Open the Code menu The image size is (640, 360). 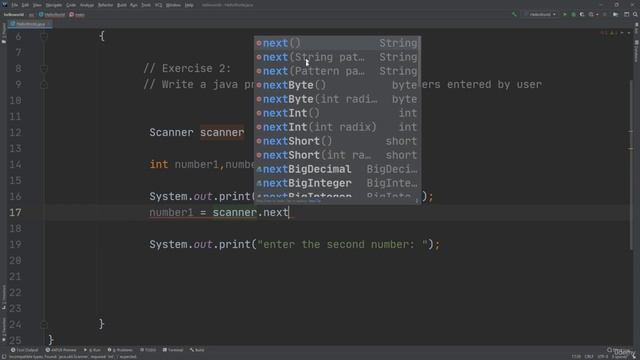[71, 5]
